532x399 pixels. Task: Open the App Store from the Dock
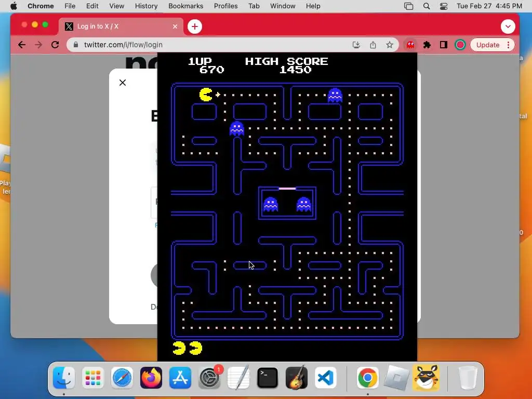(180, 378)
